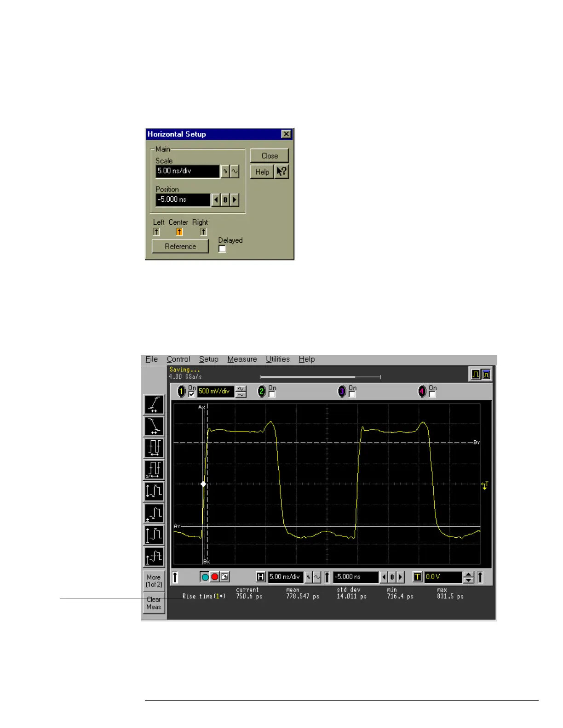Click trigger level up stepper arrow
The image size is (563, 728).
click(x=469, y=574)
